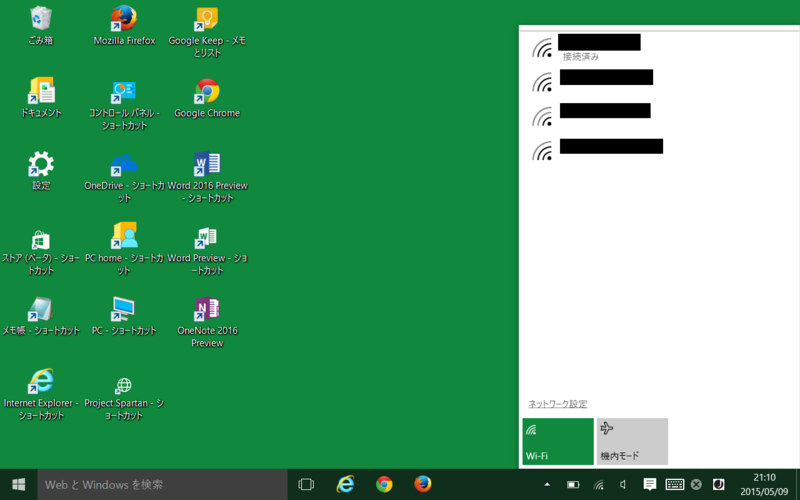
Task: Click the Windows Start button
Action: (19, 484)
